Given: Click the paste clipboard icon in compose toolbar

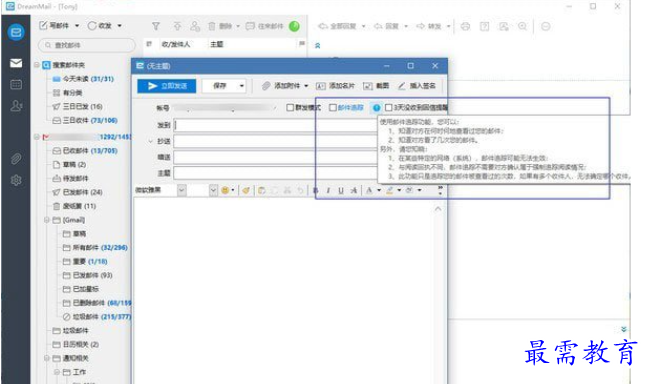Looking at the screenshot, I should [262, 190].
